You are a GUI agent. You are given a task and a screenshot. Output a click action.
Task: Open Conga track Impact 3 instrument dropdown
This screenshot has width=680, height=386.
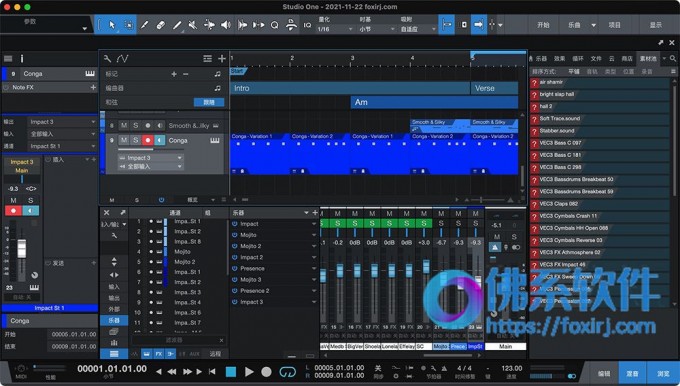point(150,158)
